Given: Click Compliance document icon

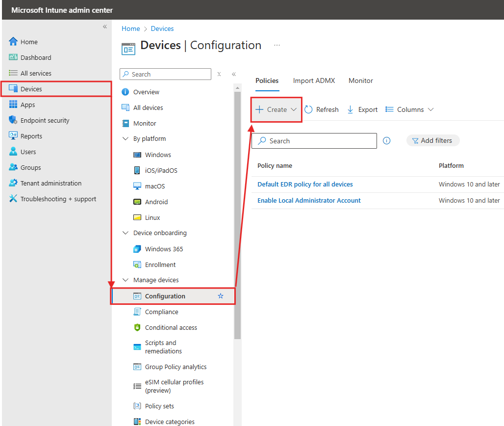Looking at the screenshot, I should click(x=137, y=312).
